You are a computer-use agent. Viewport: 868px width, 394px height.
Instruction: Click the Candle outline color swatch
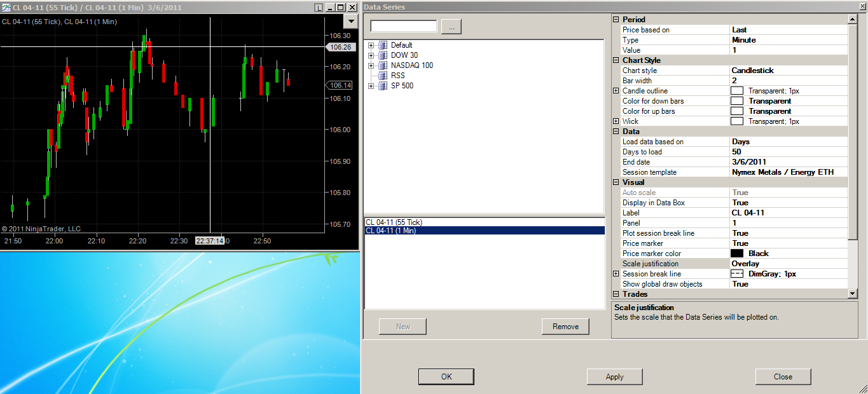[737, 91]
